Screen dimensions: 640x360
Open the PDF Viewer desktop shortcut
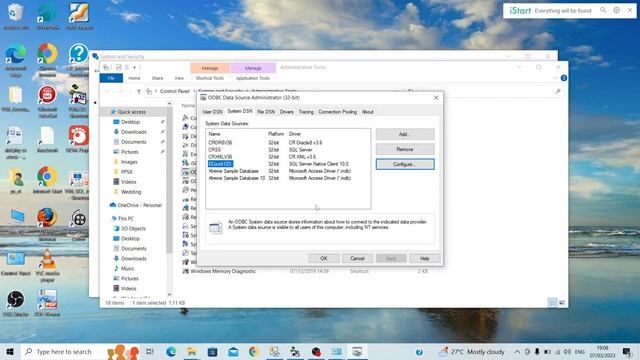click(x=47, y=303)
